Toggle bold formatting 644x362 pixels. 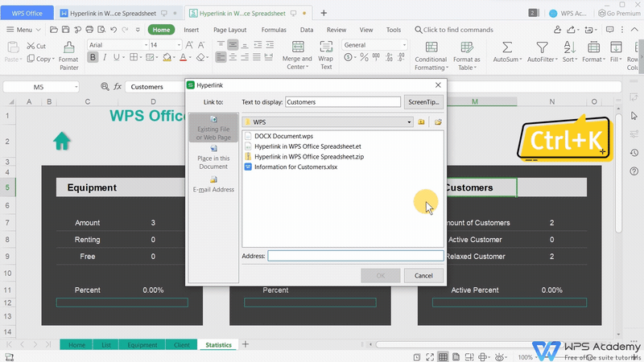pos(93,58)
